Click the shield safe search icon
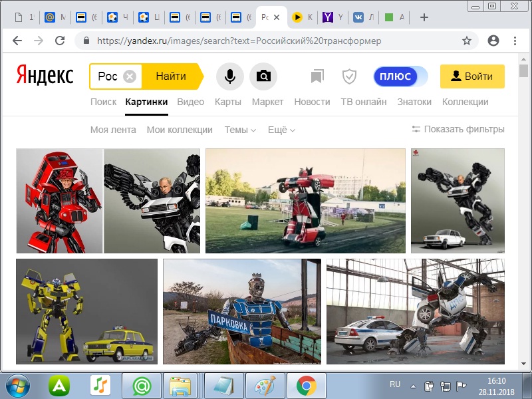The height and width of the screenshot is (399, 532). point(349,76)
